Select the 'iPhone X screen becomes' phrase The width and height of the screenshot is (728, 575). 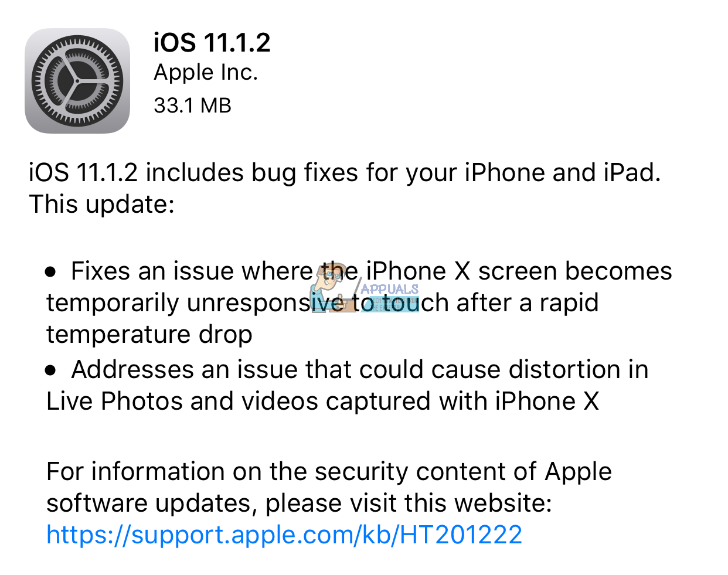point(519,271)
